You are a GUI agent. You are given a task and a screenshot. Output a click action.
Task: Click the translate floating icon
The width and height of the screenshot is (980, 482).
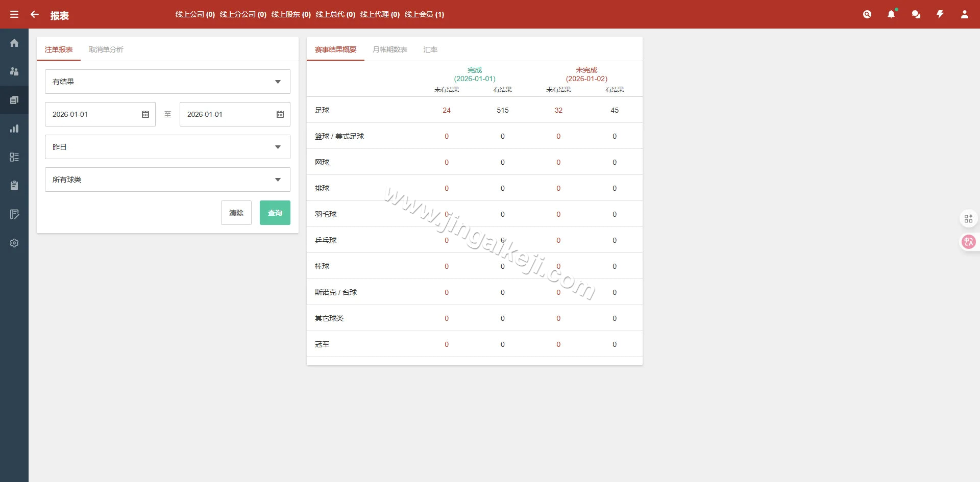(x=968, y=242)
